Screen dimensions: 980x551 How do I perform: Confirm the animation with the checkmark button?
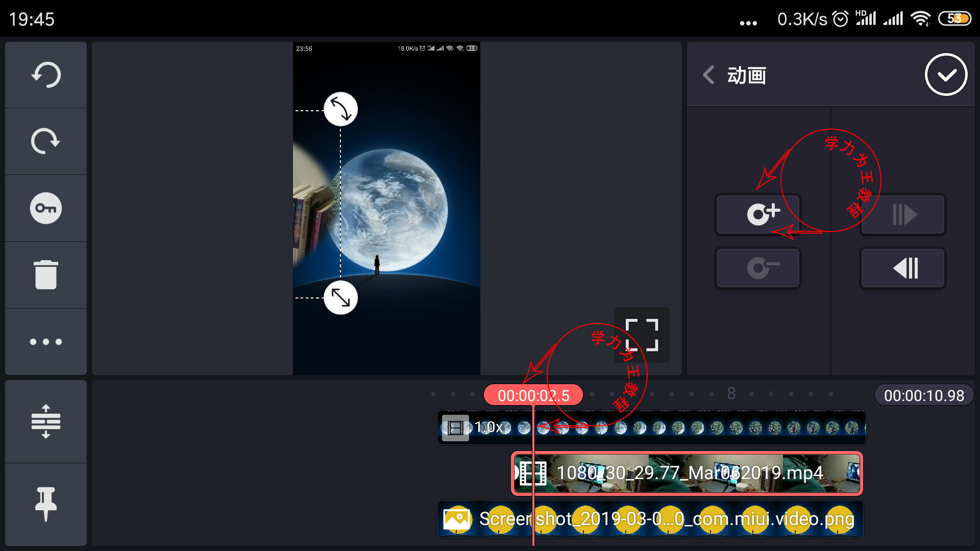pyautogui.click(x=946, y=75)
